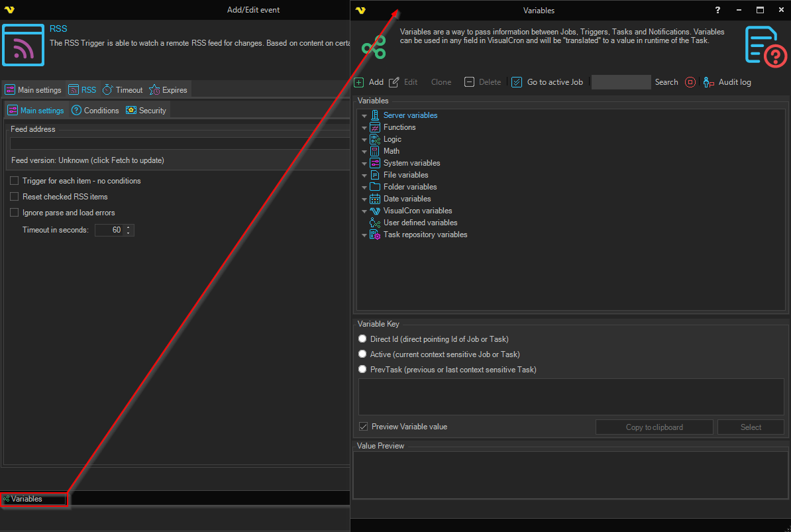Switch to the Timeout tab

[x=123, y=90]
